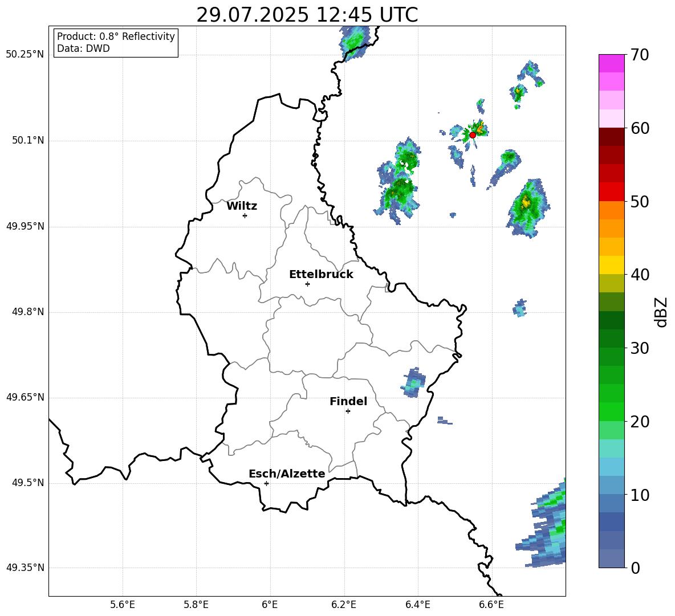This screenshot has width=675, height=616.
Task: Click the yellow colorbar band at 40 dBZ
Action: [611, 265]
